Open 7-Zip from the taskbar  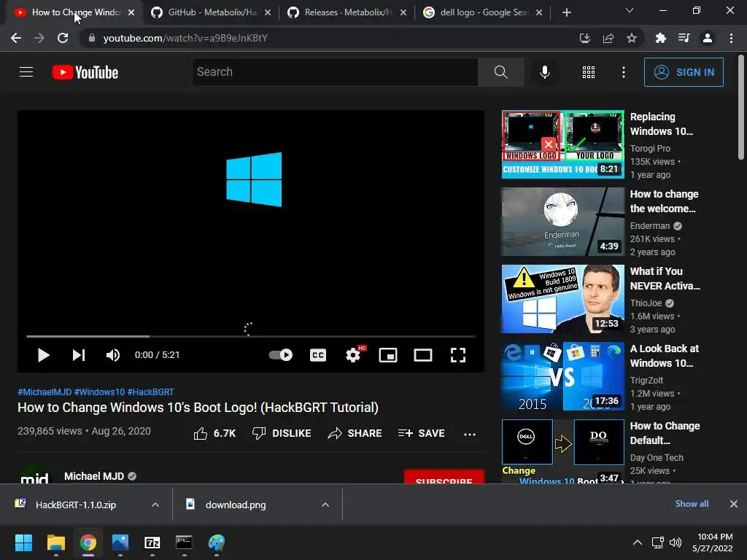tap(152, 542)
